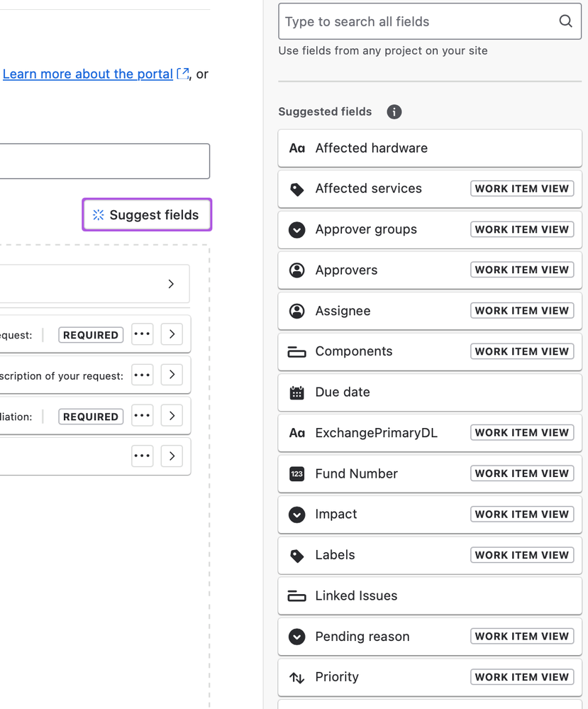
Task: Open more options for the bottom field row
Action: pos(143,456)
